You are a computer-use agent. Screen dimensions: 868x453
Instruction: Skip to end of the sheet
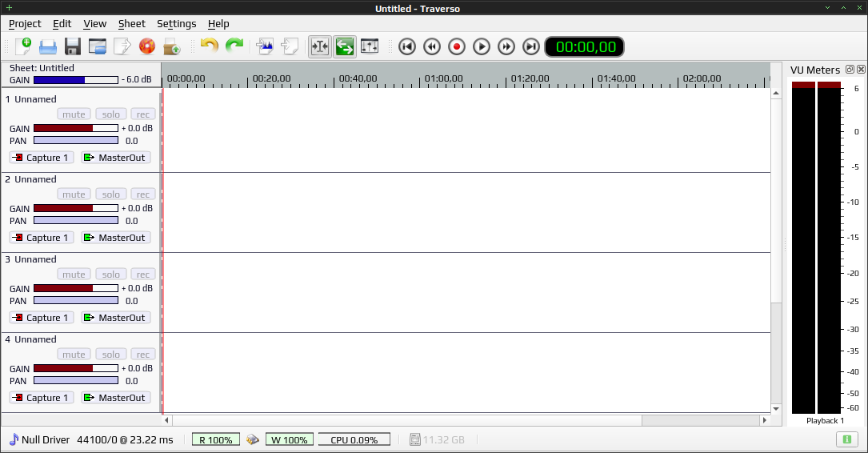(x=531, y=46)
